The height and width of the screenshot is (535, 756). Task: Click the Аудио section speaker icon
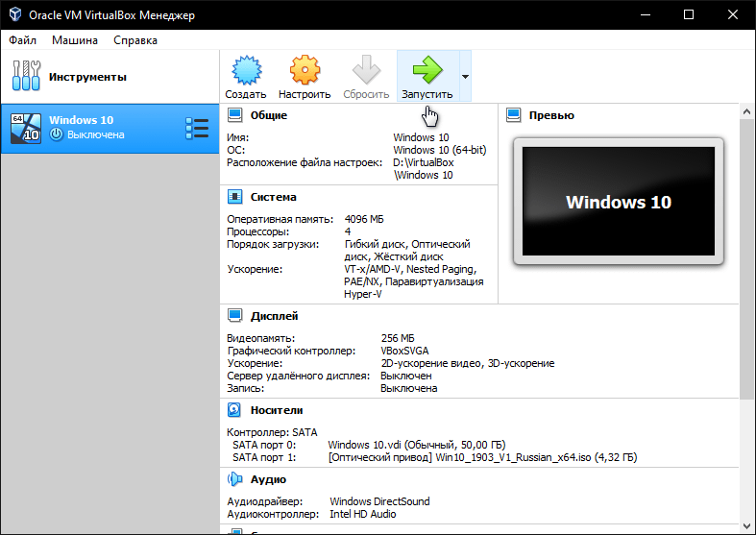point(234,479)
